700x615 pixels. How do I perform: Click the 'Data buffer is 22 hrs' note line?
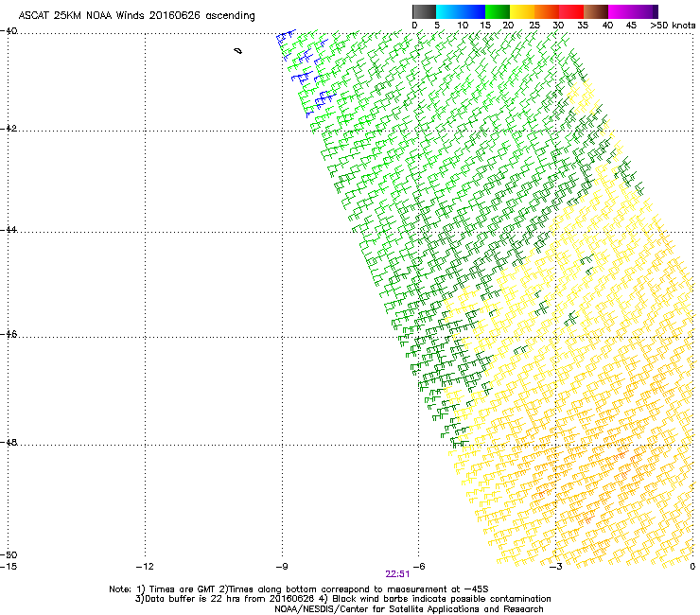342,599
